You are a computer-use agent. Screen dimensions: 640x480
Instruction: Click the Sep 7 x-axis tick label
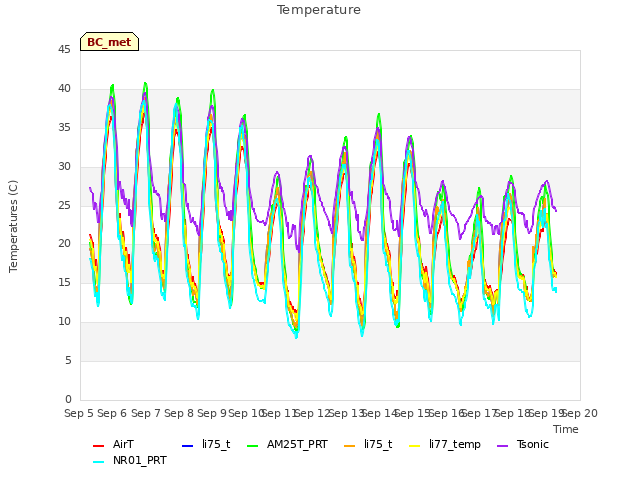145,413
